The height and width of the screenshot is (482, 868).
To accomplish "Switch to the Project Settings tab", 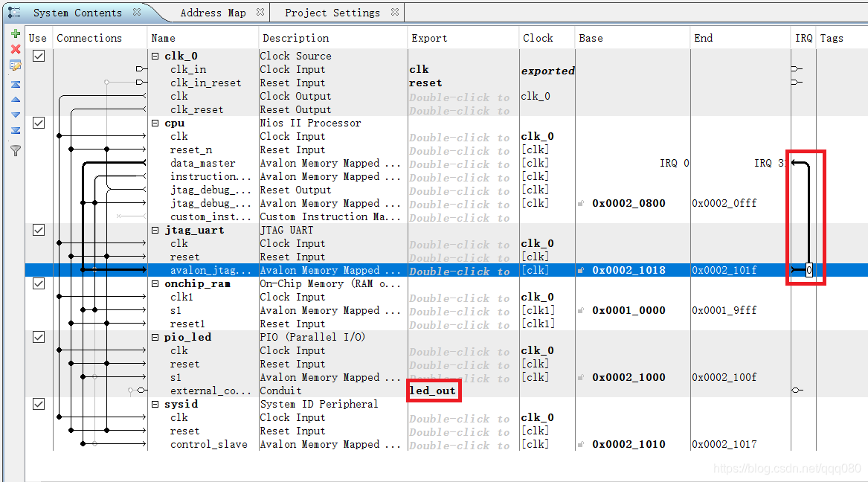I will click(332, 12).
